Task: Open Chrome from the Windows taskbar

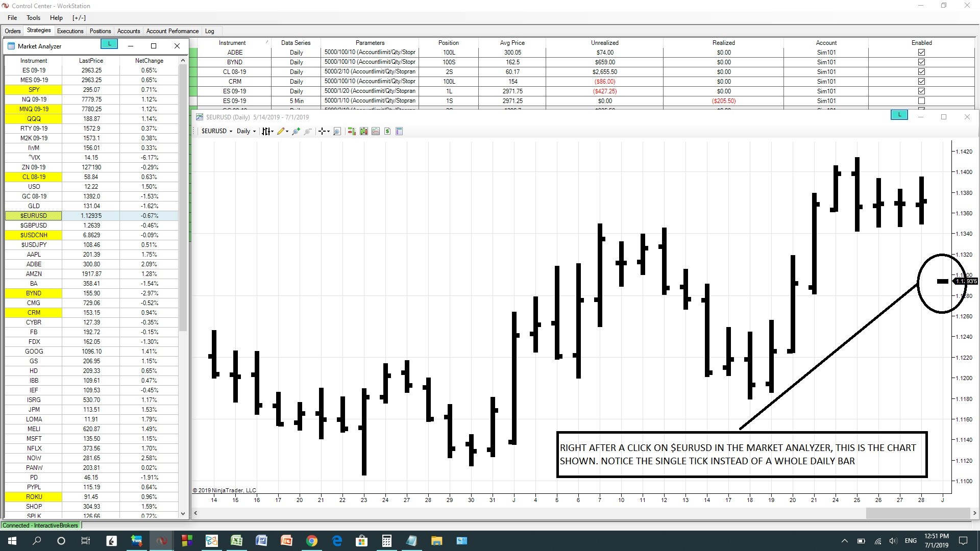Action: (x=311, y=541)
